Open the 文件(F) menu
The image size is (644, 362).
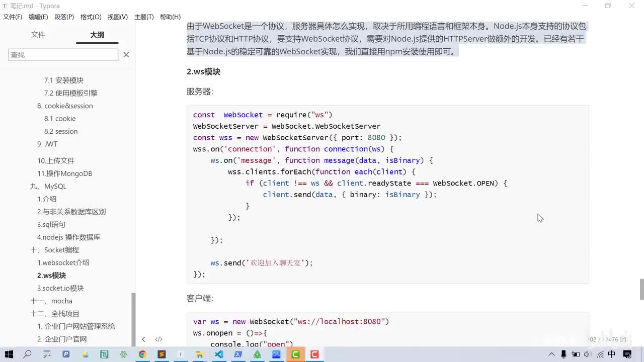pyautogui.click(x=13, y=17)
